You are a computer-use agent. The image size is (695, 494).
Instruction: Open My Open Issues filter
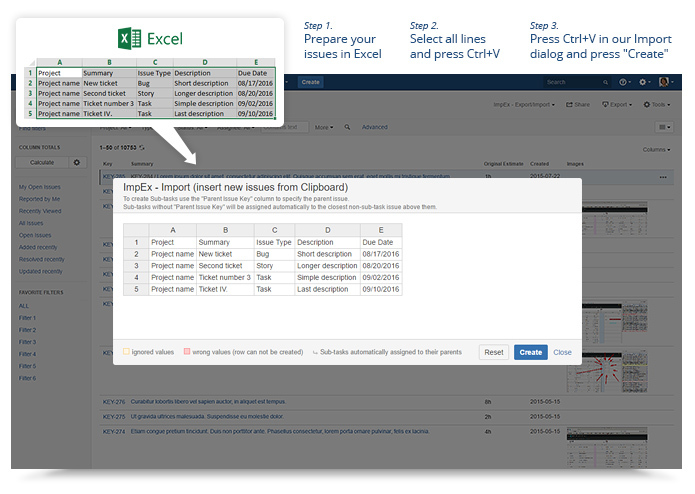point(39,187)
